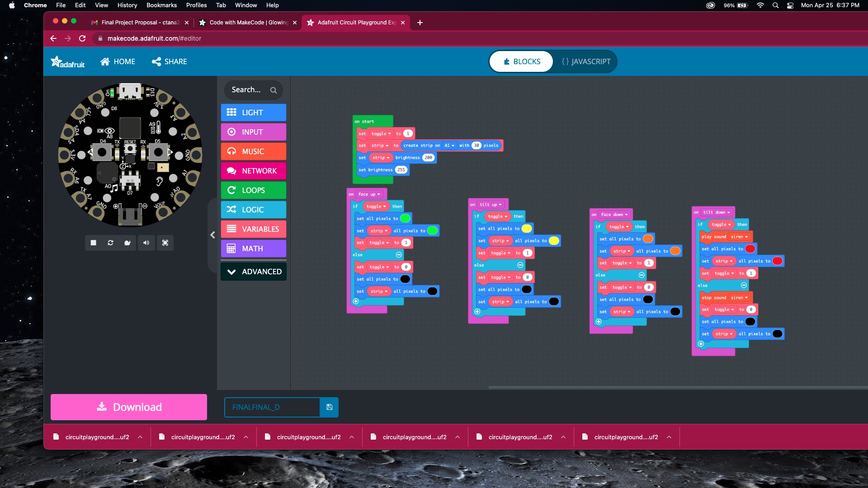The width and height of the screenshot is (868, 488).
Task: Enable slow-motion snail mode
Action: click(127, 243)
